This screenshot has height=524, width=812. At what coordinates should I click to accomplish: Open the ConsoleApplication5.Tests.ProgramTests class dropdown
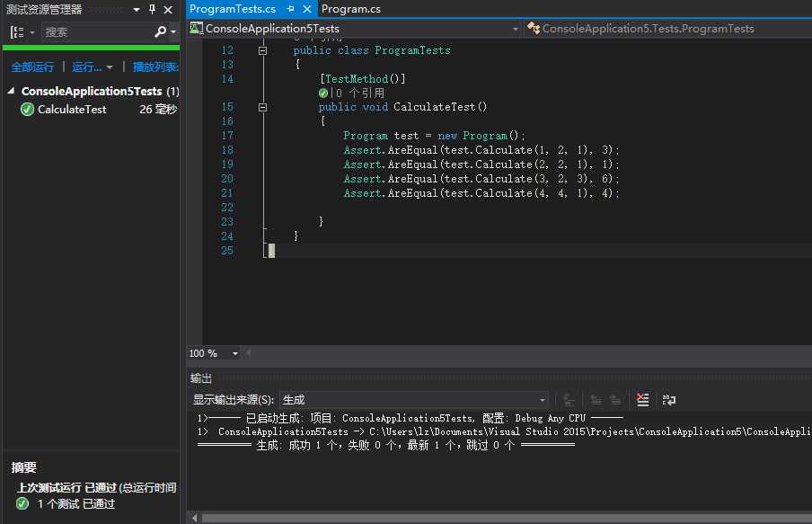tap(648, 29)
